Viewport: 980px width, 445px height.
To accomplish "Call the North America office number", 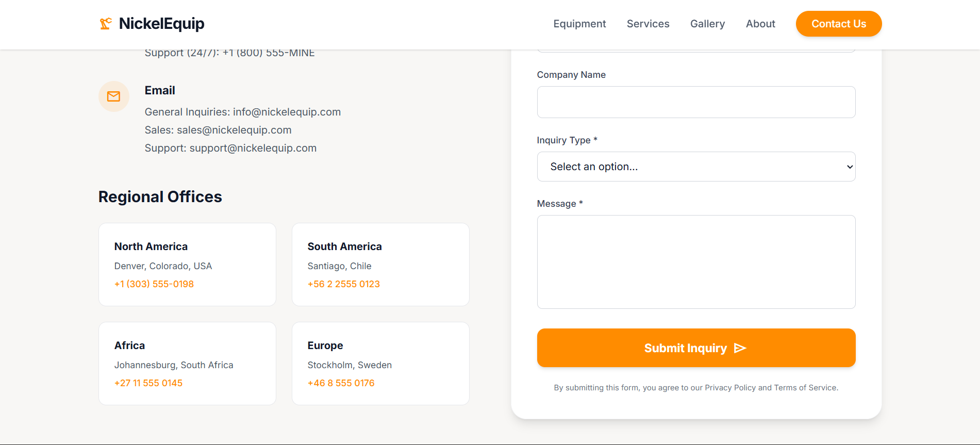I will (x=154, y=284).
